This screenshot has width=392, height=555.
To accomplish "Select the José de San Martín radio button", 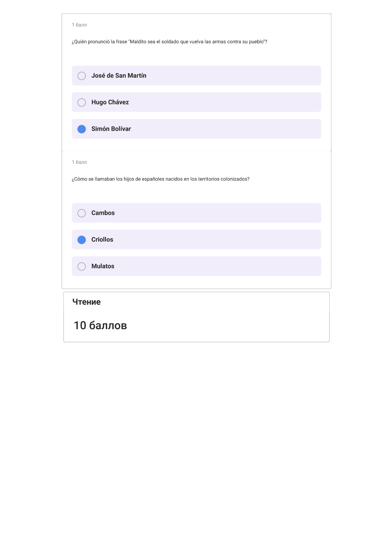I will 82,76.
